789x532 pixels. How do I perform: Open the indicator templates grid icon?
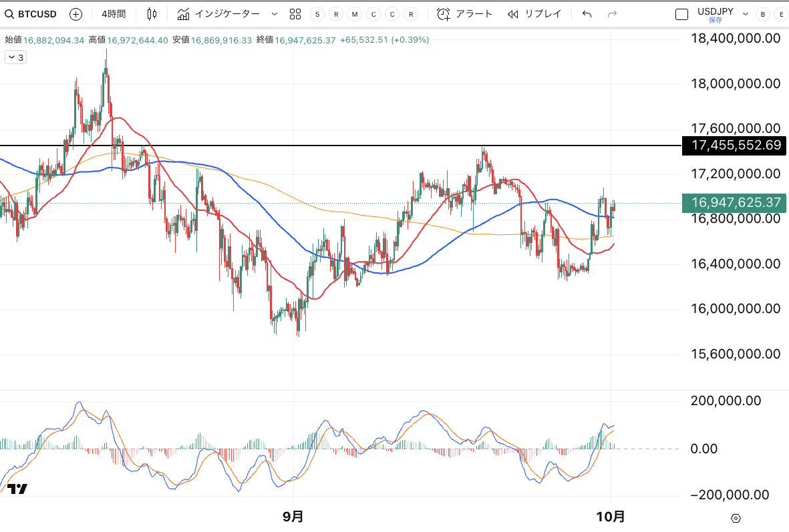(296, 13)
